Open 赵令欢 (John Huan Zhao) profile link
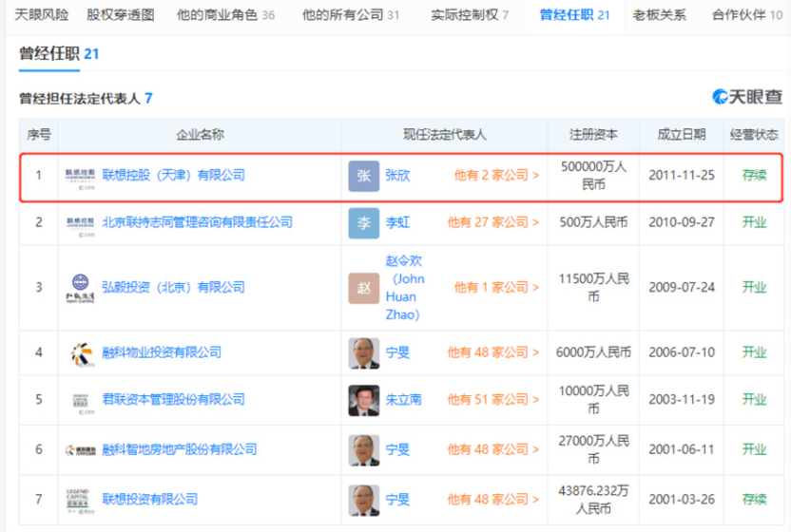Screen dimensions: 791x532 coord(405,288)
